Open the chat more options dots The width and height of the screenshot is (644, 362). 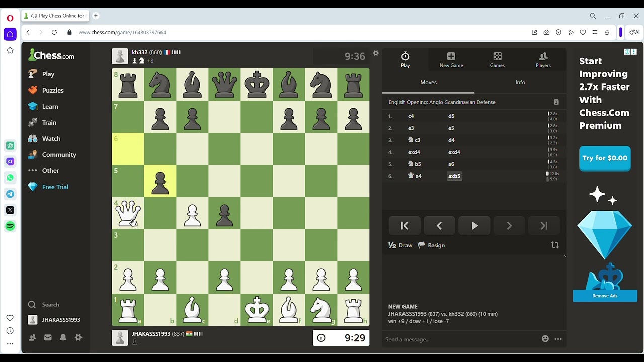pyautogui.click(x=558, y=339)
